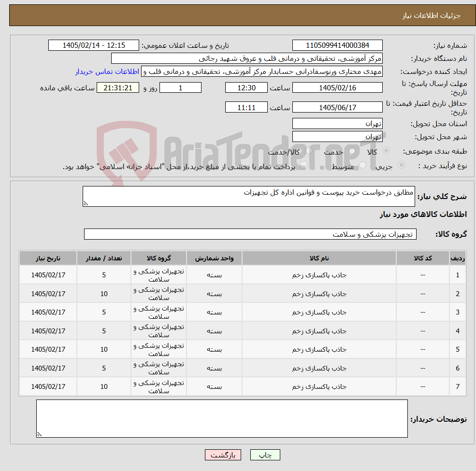Click the response deadline date 1405/02/16
476x471 pixels.
337,88
